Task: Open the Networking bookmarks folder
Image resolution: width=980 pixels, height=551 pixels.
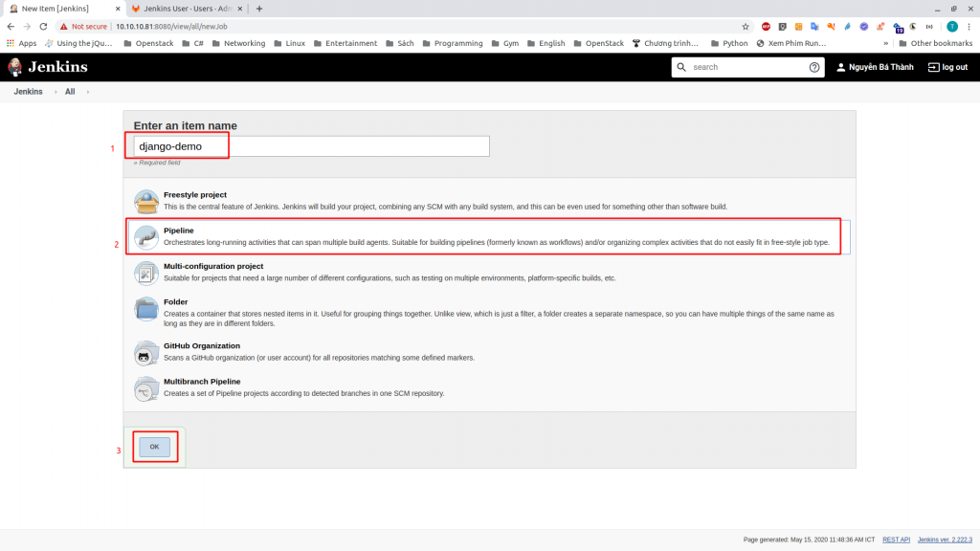Action: 238,43
